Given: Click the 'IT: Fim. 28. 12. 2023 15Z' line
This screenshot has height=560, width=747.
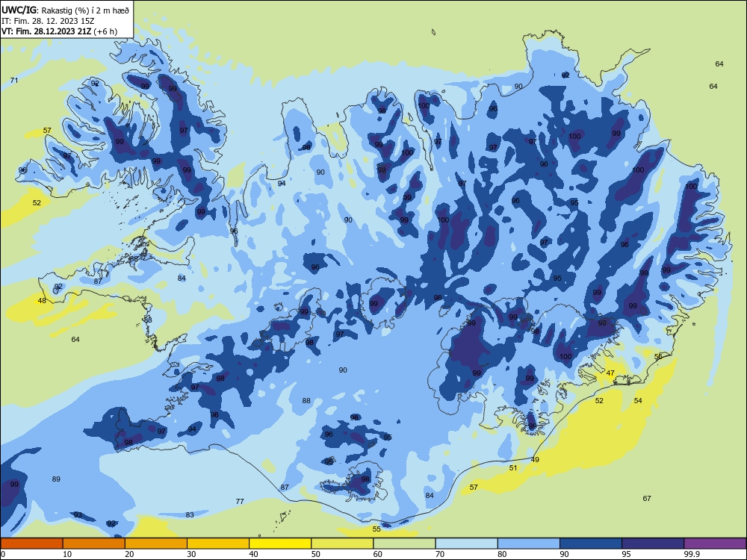Looking at the screenshot, I should (x=48, y=21).
